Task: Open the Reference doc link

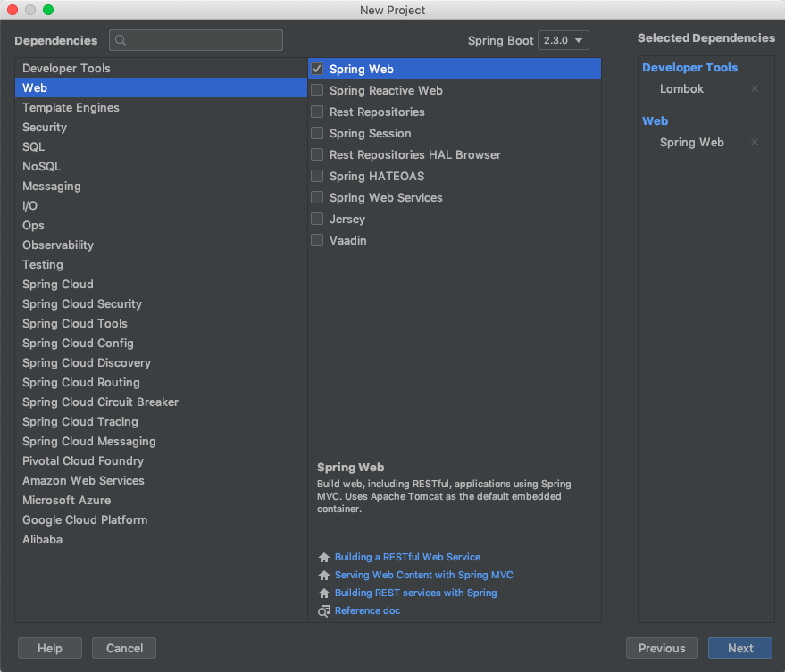Action: click(367, 610)
